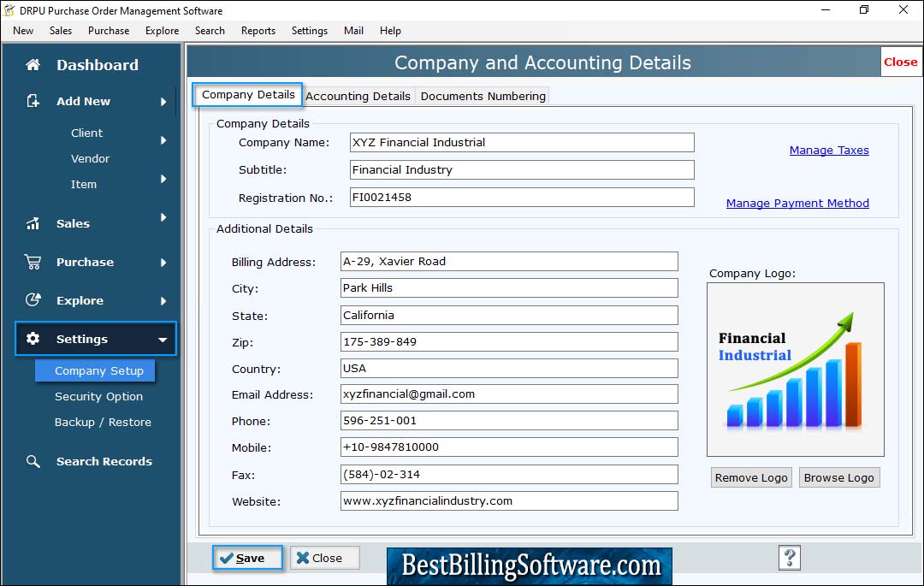
Task: Click the Explore pie chart icon
Action: click(x=33, y=300)
